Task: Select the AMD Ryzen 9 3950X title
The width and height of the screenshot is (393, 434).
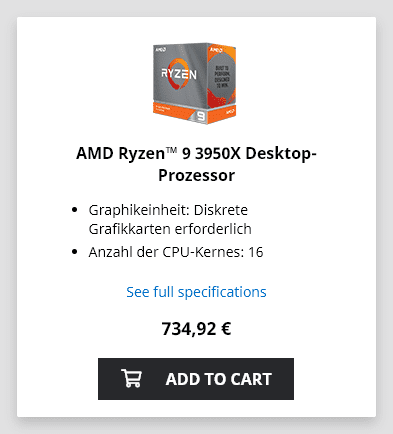Action: click(x=196, y=164)
